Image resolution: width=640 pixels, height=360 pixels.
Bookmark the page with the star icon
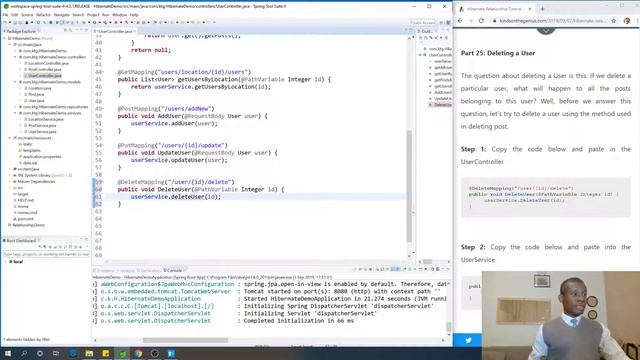[x=613, y=20]
